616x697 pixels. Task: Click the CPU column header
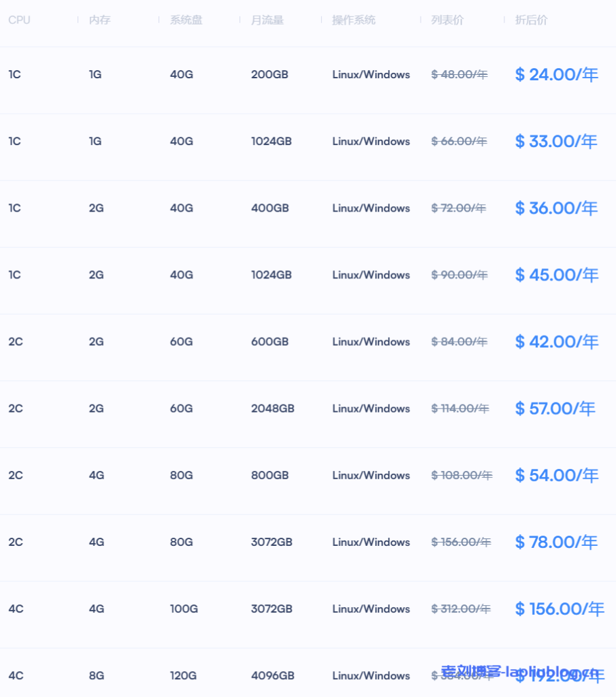[x=19, y=20]
